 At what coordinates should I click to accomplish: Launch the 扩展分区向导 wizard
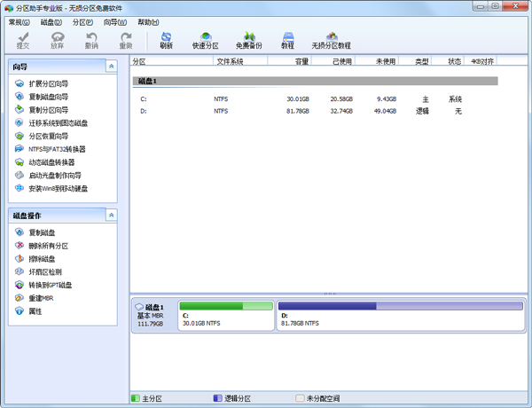click(48, 83)
